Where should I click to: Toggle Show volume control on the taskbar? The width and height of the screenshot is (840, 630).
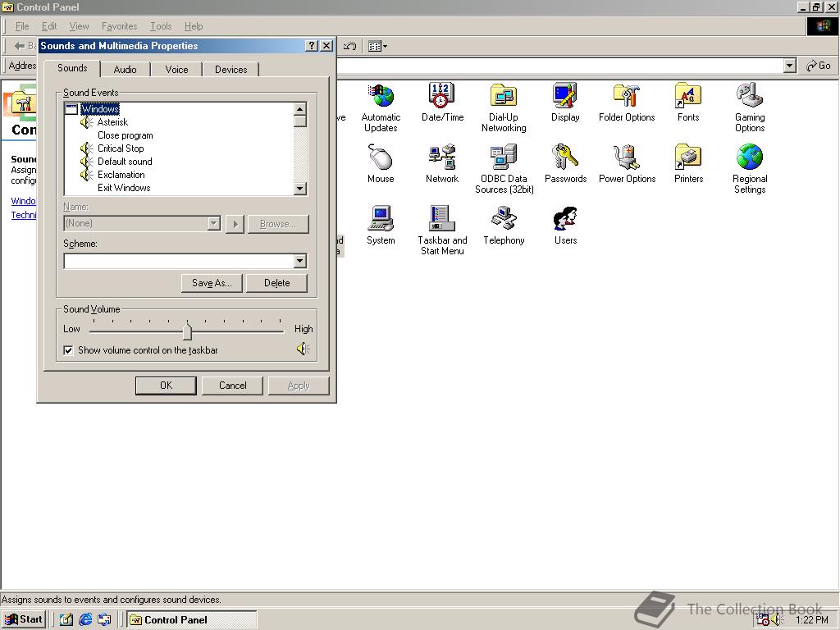(68, 350)
